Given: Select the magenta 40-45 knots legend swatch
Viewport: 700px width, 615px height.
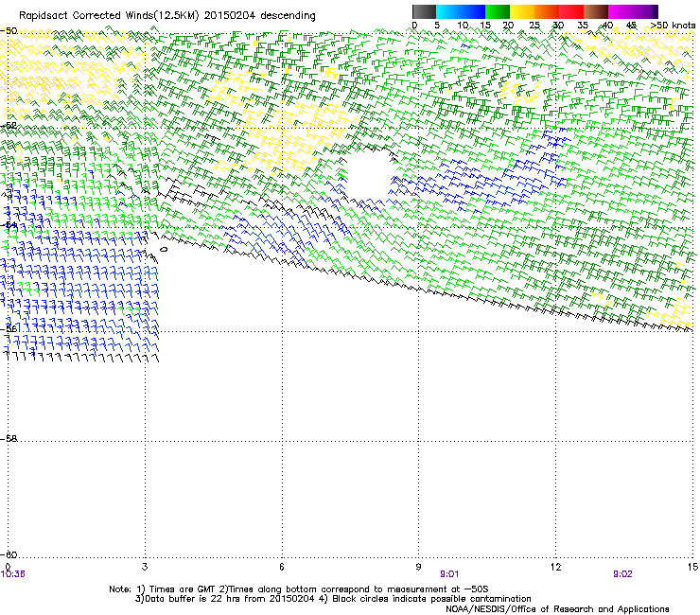Looking at the screenshot, I should 621,11.
